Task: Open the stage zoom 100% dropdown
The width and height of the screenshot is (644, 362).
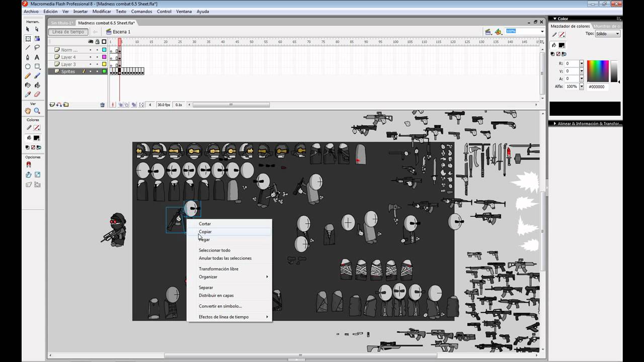Action: 542,31
